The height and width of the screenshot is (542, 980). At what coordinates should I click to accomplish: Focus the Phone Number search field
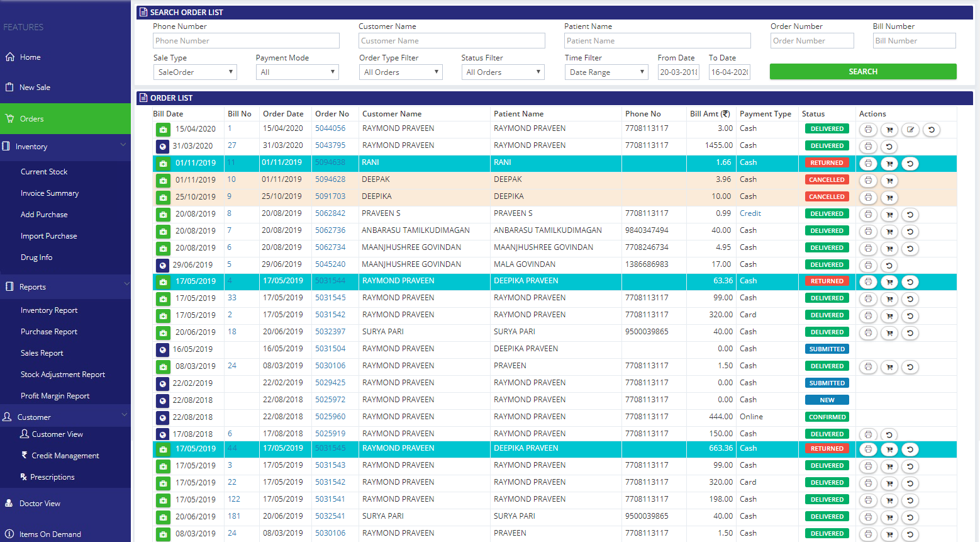[246, 41]
